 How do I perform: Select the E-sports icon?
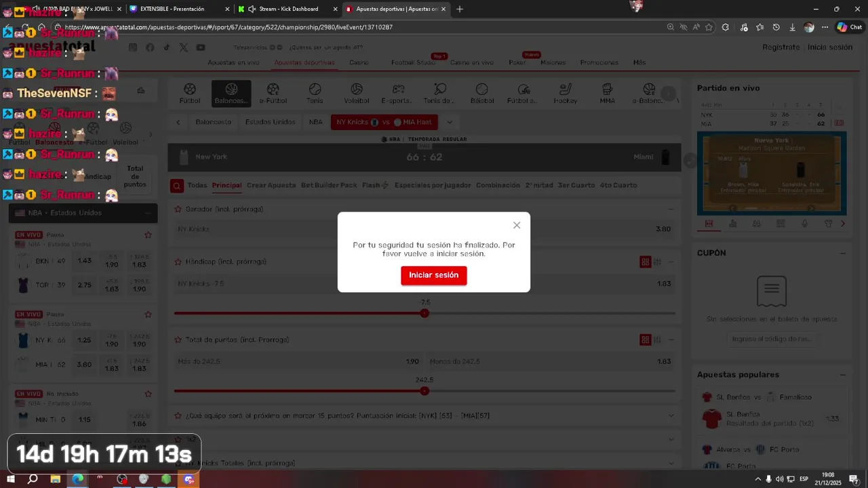coord(399,94)
